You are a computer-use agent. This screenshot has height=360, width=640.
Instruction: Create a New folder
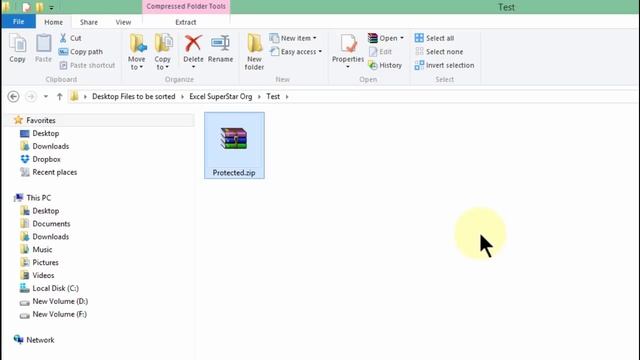click(x=254, y=51)
